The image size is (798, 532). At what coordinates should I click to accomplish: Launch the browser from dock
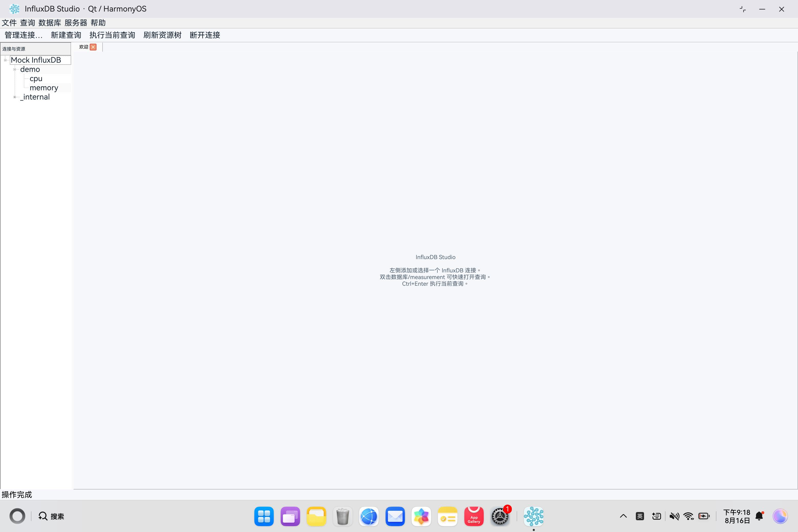(369, 516)
